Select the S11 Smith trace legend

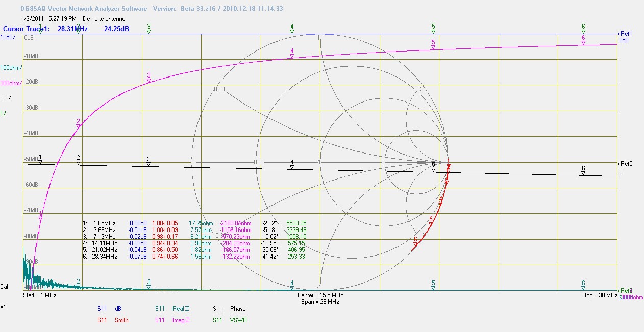[113, 320]
